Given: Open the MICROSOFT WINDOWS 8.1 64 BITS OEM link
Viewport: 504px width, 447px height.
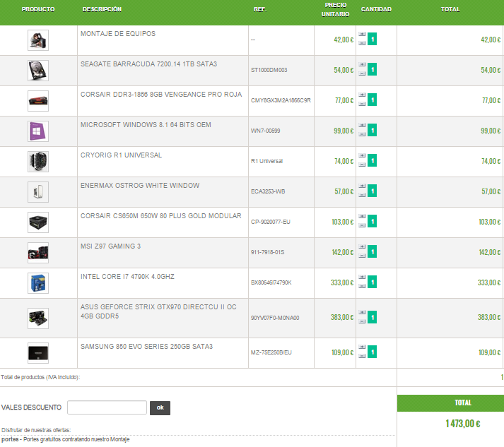Looking at the screenshot, I should coord(146,125).
